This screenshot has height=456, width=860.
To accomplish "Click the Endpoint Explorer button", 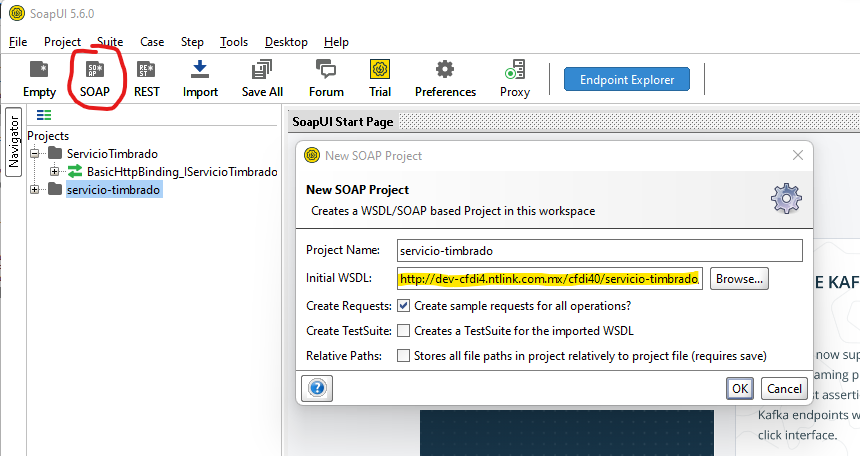I will (x=627, y=80).
